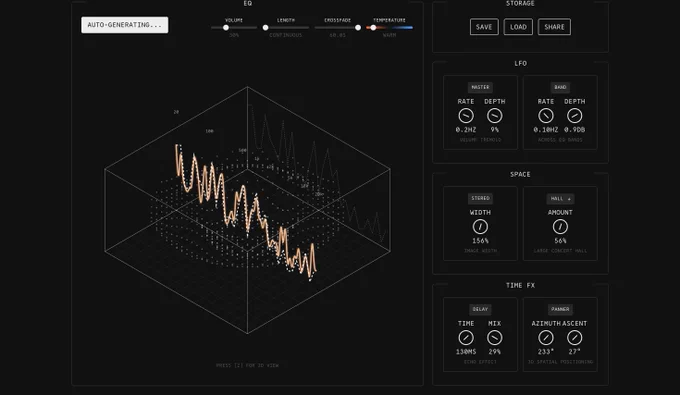Click the '0.10HZ' band rate value
This screenshot has width=680, height=395.
click(546, 130)
